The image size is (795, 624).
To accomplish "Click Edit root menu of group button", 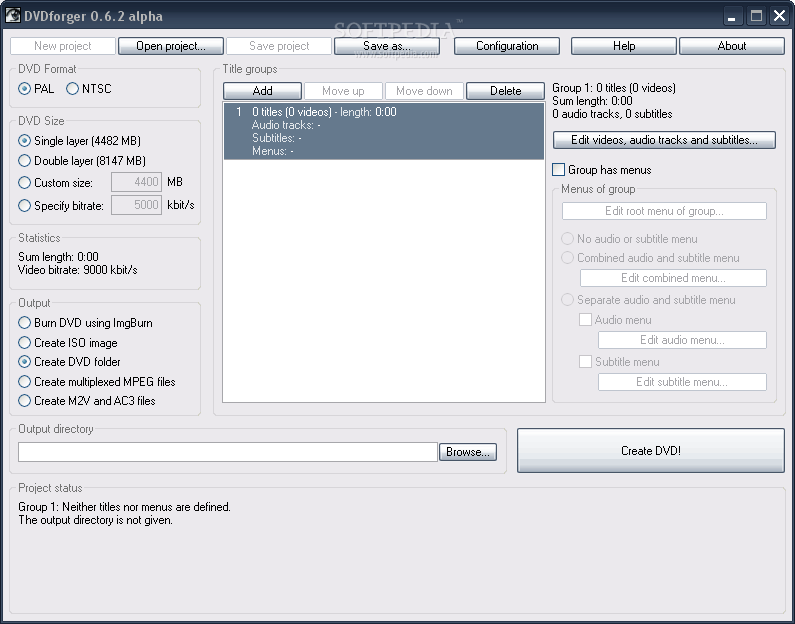I will tap(664, 211).
